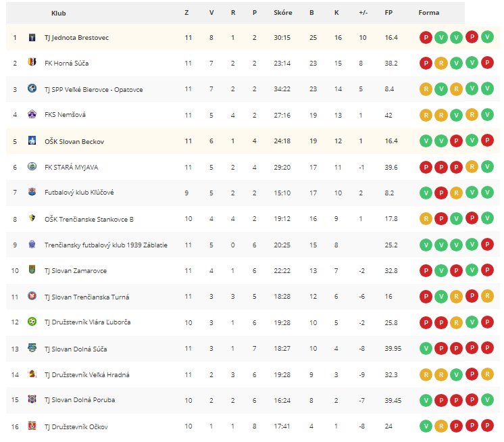Viewport: 504px width, 442px height.
Task: Open Futbalový klub Kľúčové team page
Action: coord(79,193)
